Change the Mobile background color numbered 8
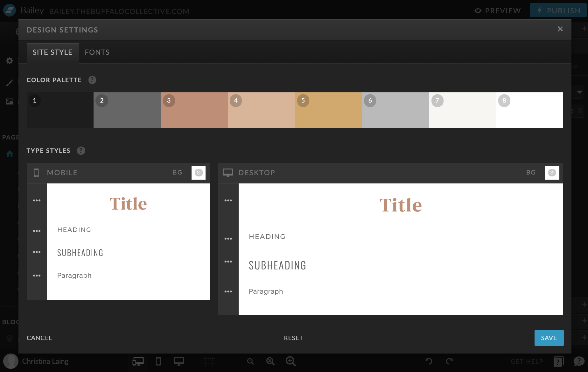Image resolution: width=588 pixels, height=372 pixels. 199,173
